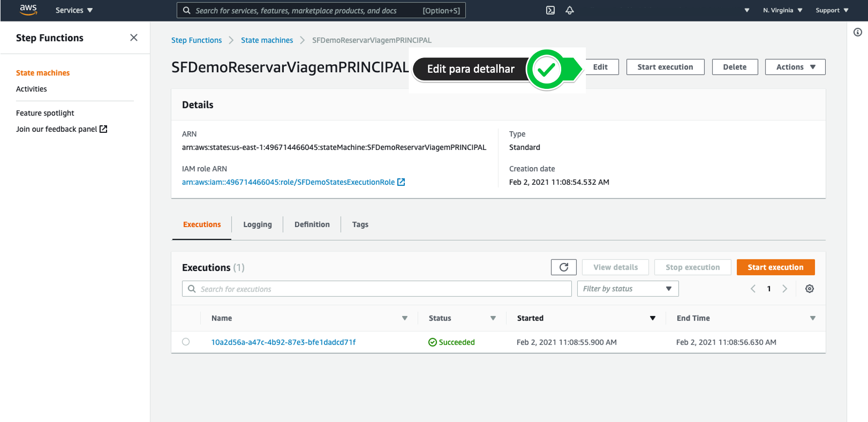Open the Filter by status dropdown
The height and width of the screenshot is (422, 868).
pos(627,289)
